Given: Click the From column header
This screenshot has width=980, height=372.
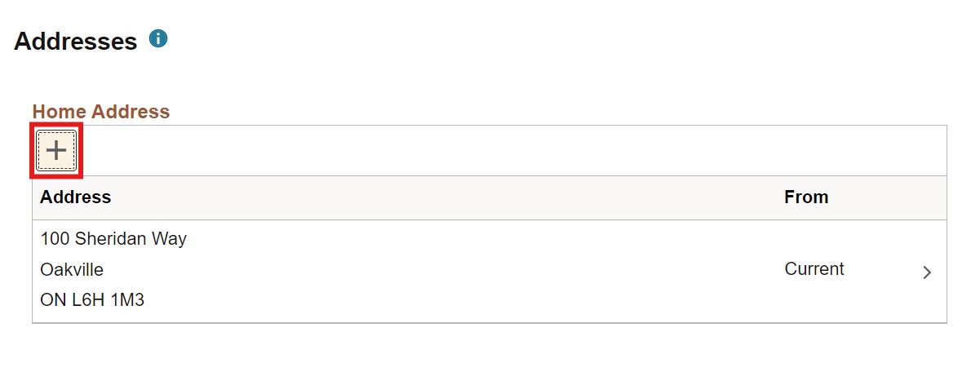Looking at the screenshot, I should point(805,197).
